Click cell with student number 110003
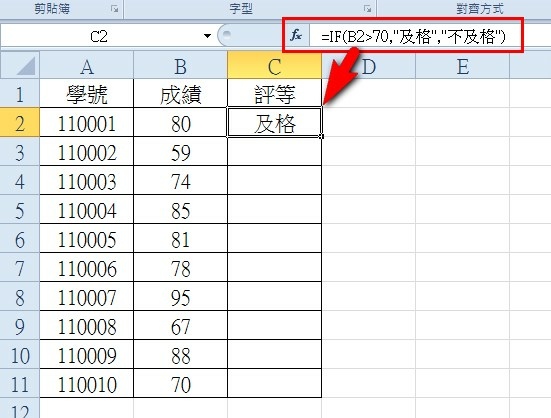Viewport: 551px width, 418px height. tap(86, 180)
